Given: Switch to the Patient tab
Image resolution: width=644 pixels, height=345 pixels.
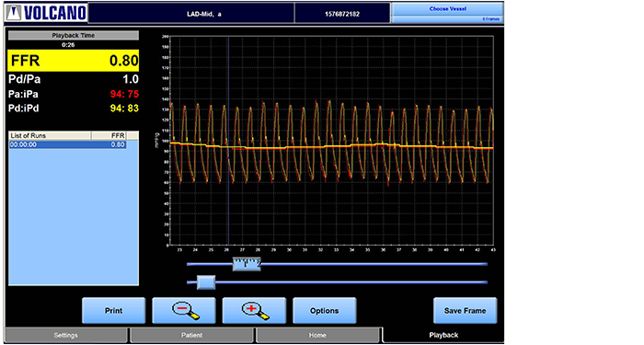Looking at the screenshot, I should (x=191, y=335).
